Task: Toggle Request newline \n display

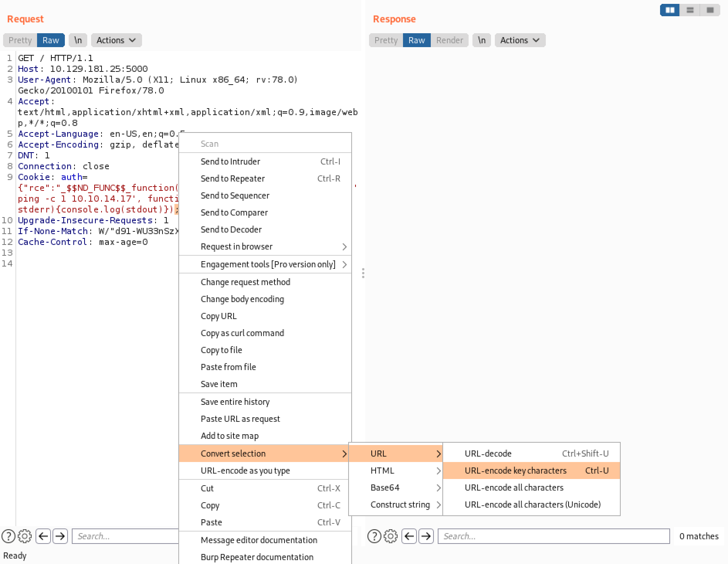Action: point(78,40)
